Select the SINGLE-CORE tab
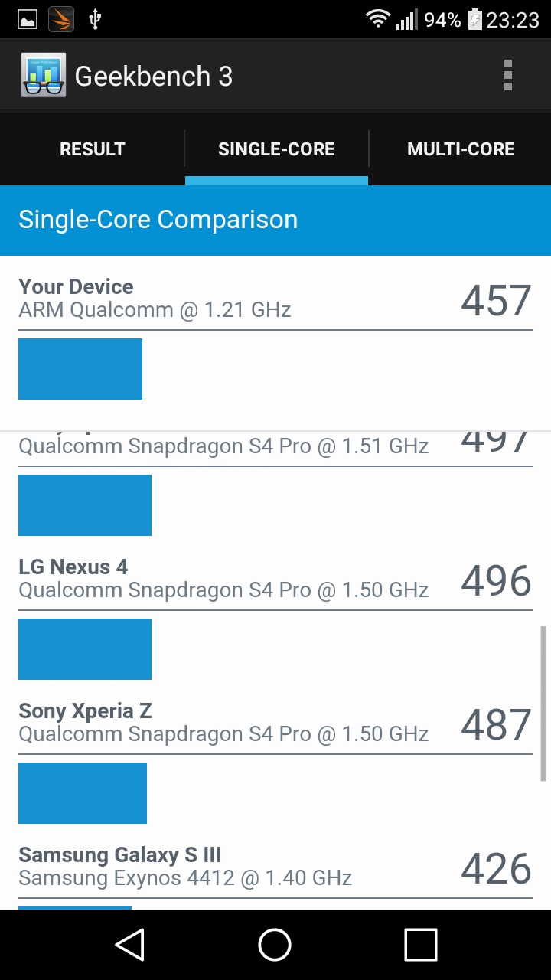The height and width of the screenshot is (980, 551). tap(276, 149)
